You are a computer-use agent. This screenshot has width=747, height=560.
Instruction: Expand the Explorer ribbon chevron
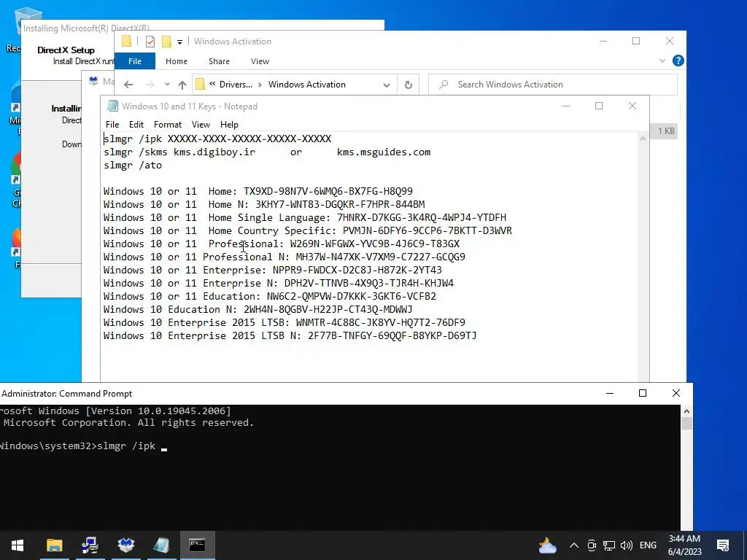(662, 61)
